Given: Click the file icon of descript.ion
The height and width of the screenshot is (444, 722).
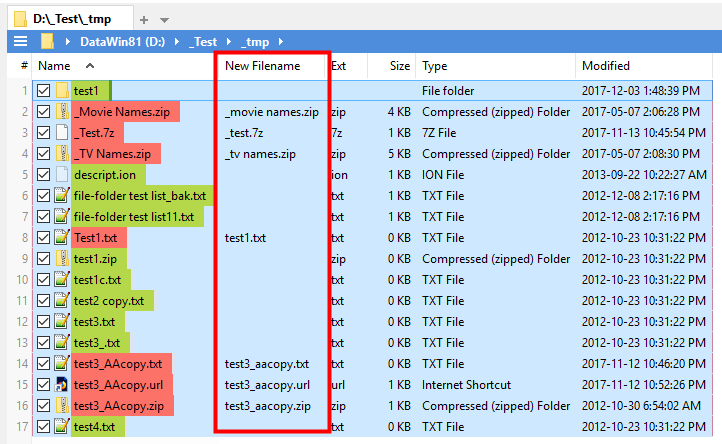Looking at the screenshot, I should pos(62,175).
